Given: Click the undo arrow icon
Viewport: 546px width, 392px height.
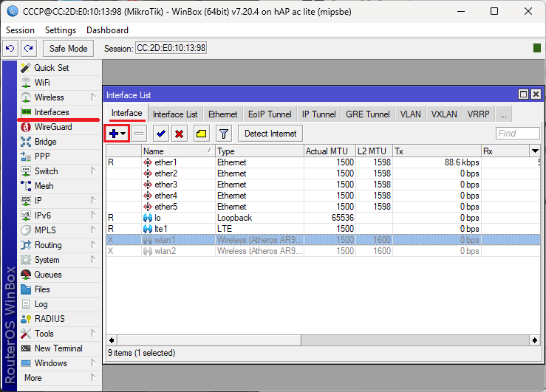Looking at the screenshot, I should pos(10,49).
